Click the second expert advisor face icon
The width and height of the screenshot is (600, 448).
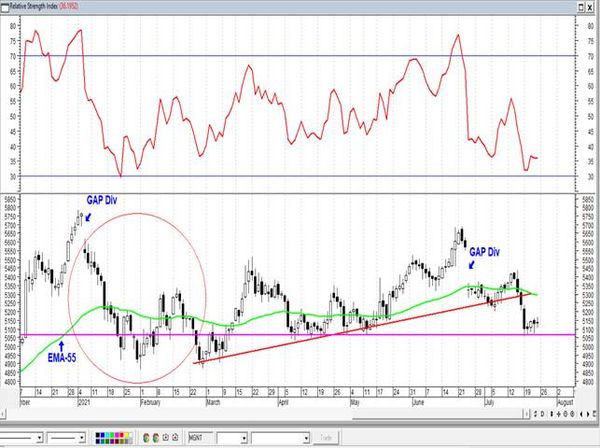click(x=155, y=438)
